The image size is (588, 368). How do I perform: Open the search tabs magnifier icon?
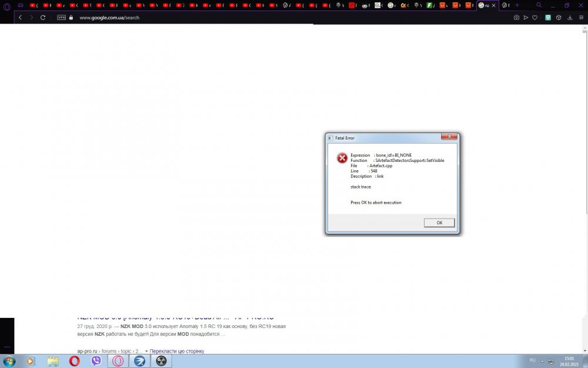pos(539,5)
